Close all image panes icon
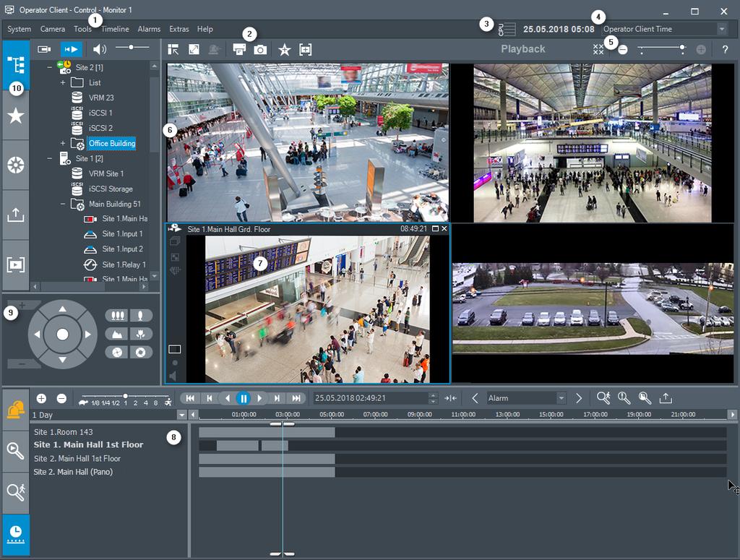 (598, 50)
